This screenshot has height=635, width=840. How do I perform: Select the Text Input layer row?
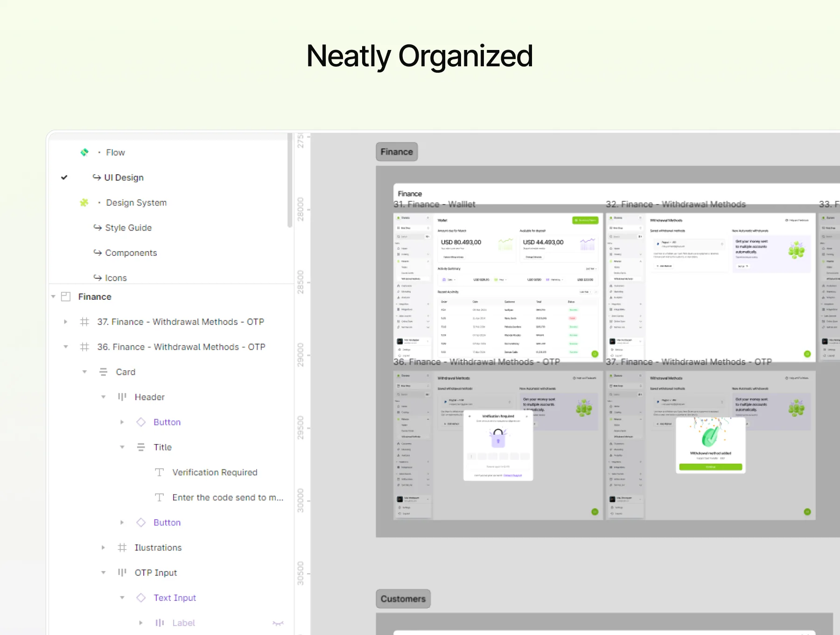(171, 598)
